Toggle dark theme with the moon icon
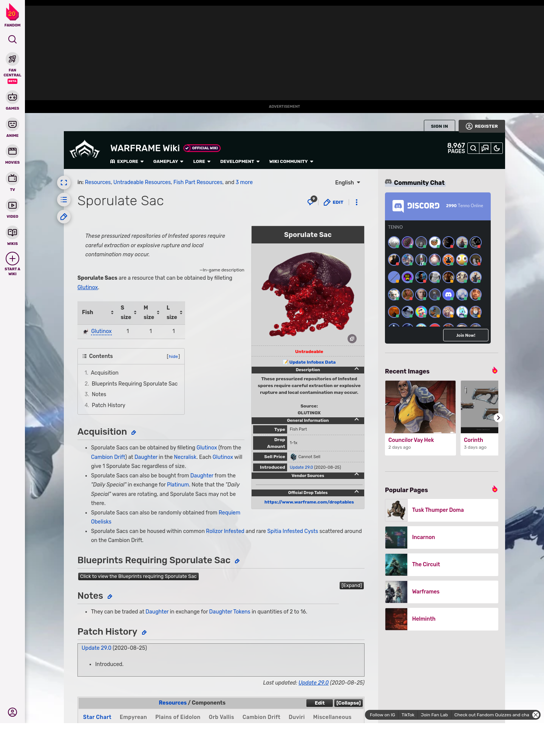544x756 pixels. pos(497,148)
